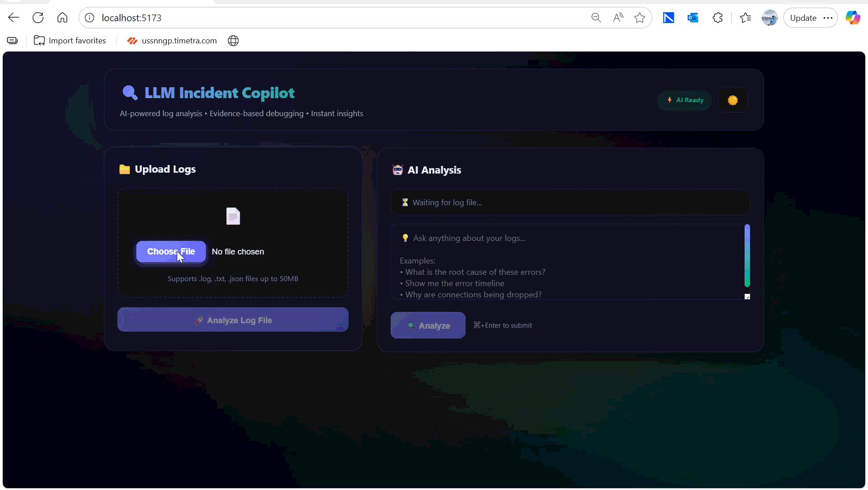This screenshot has height=490, width=868.
Task: Open Copilot from the browser toolbar
Action: click(854, 18)
